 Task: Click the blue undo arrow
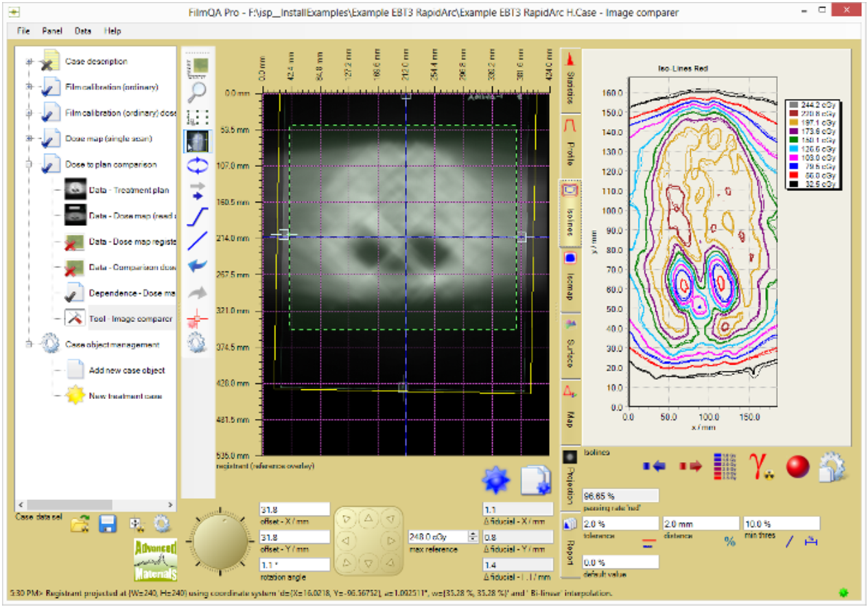pyautogui.click(x=197, y=266)
